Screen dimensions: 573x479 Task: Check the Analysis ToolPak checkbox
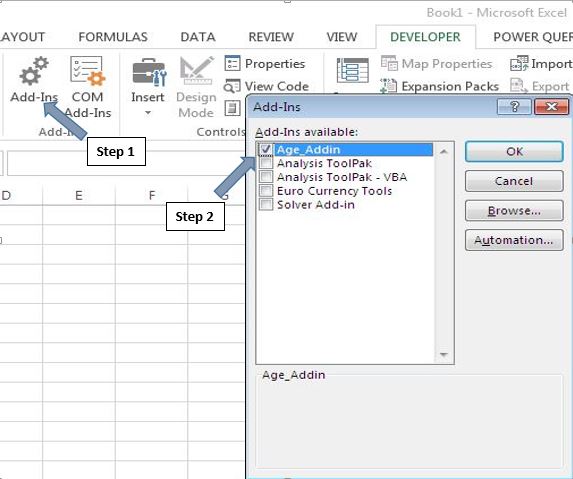[x=266, y=163]
